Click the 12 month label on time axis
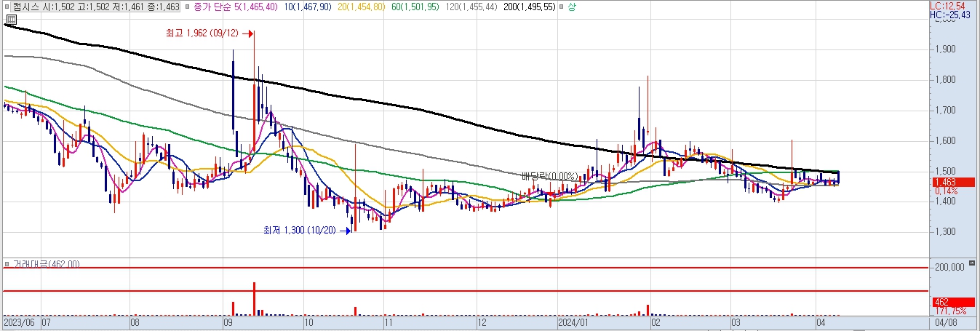 click(481, 321)
